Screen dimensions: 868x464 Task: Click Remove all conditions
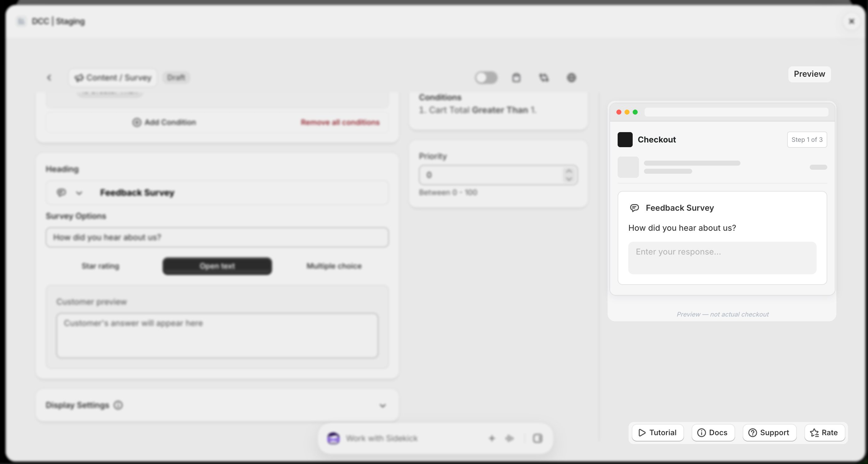pos(340,122)
